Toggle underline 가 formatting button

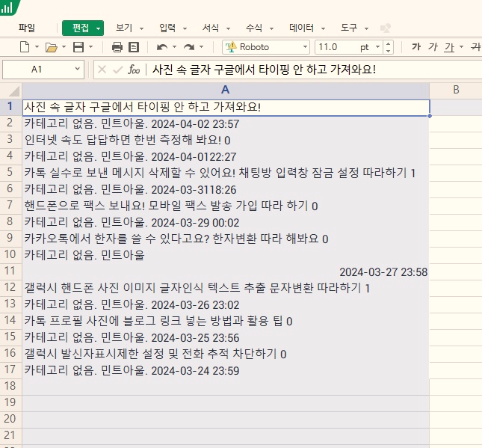tap(449, 47)
